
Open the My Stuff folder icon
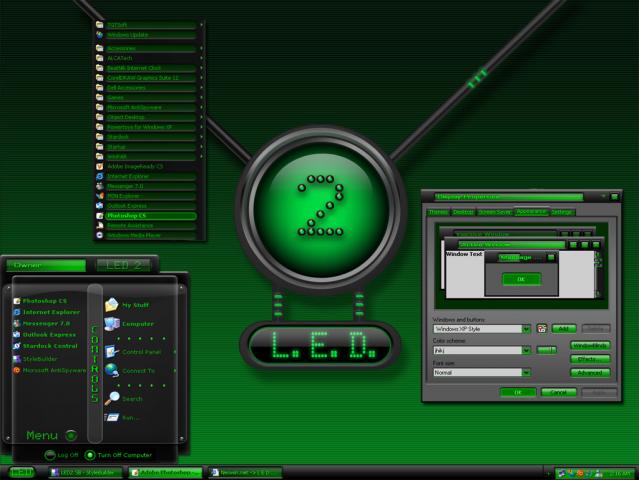click(x=111, y=305)
